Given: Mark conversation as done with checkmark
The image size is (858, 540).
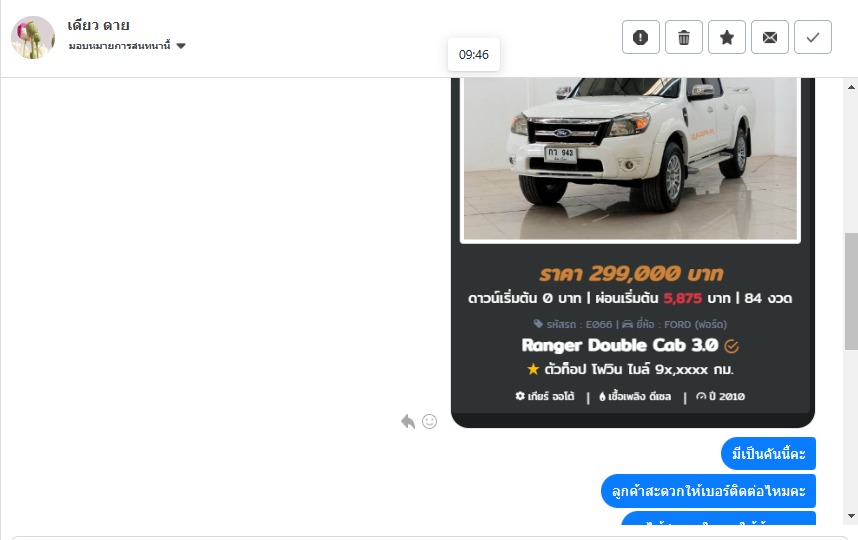Looking at the screenshot, I should [813, 37].
